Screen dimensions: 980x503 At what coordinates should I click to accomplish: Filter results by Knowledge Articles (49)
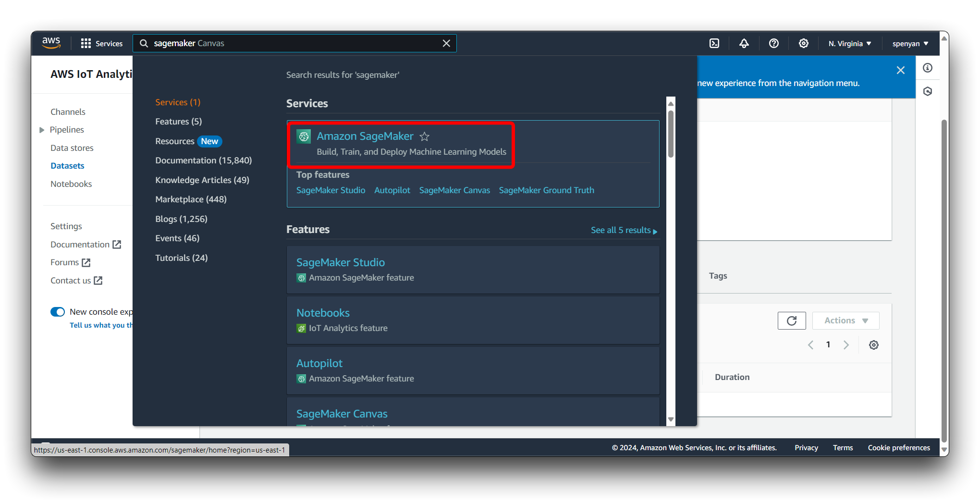point(202,180)
